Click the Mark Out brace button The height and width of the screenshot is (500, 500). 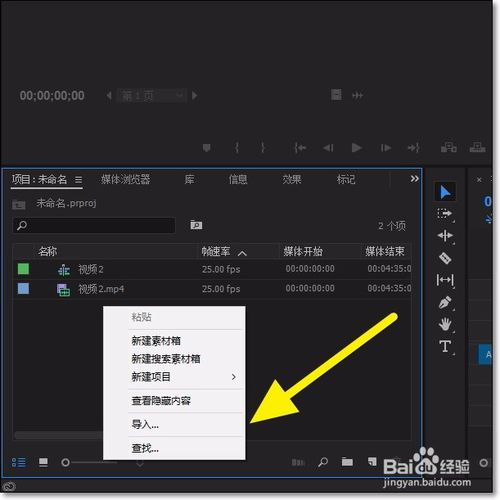pos(263,148)
